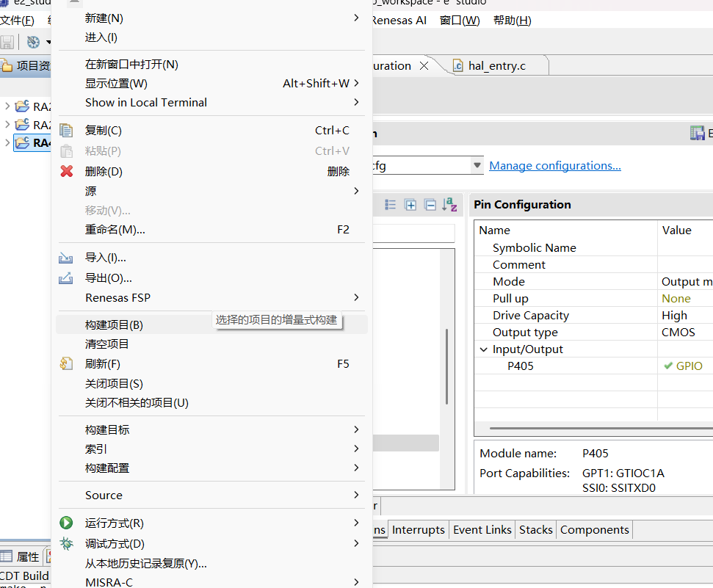Click the build settings icon in main toolbar
The image size is (713, 588).
33,43
